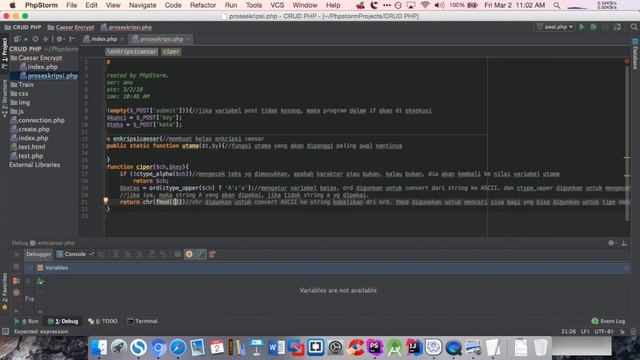
Task: Toggle Mute Breakpoints in debug sidebar
Action: click(16, 293)
